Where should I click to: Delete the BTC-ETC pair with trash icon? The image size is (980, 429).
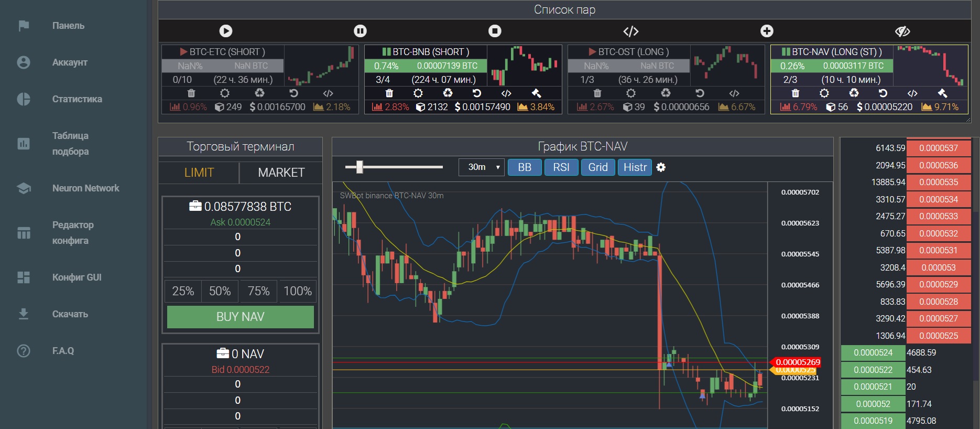191,93
